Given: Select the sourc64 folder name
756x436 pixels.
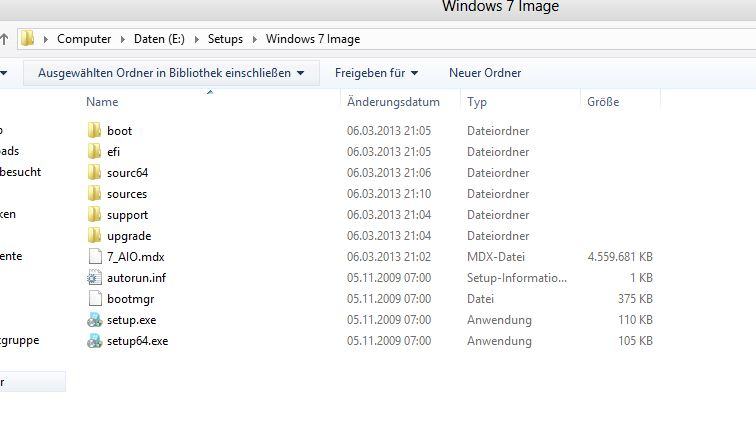Looking at the screenshot, I should pos(127,173).
